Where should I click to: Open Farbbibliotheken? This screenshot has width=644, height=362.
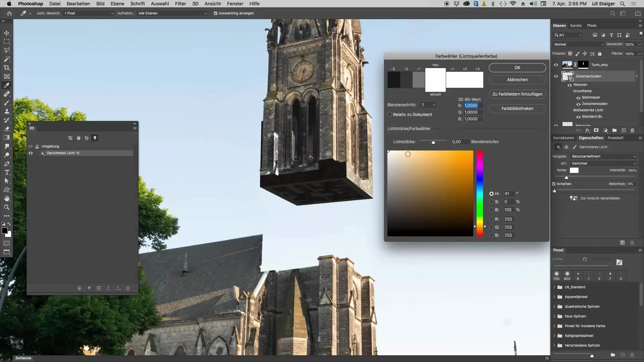(517, 109)
